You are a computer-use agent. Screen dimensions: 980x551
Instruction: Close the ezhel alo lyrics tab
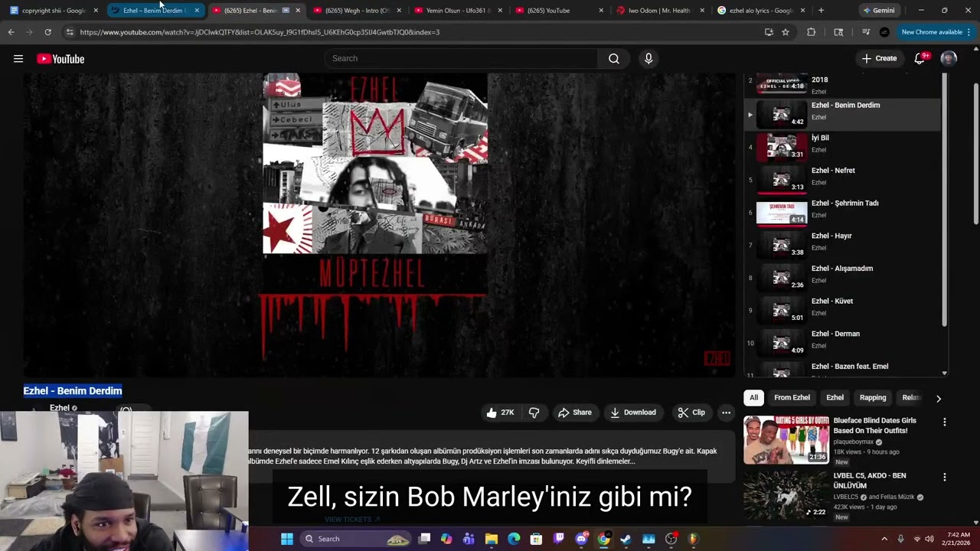802,11
